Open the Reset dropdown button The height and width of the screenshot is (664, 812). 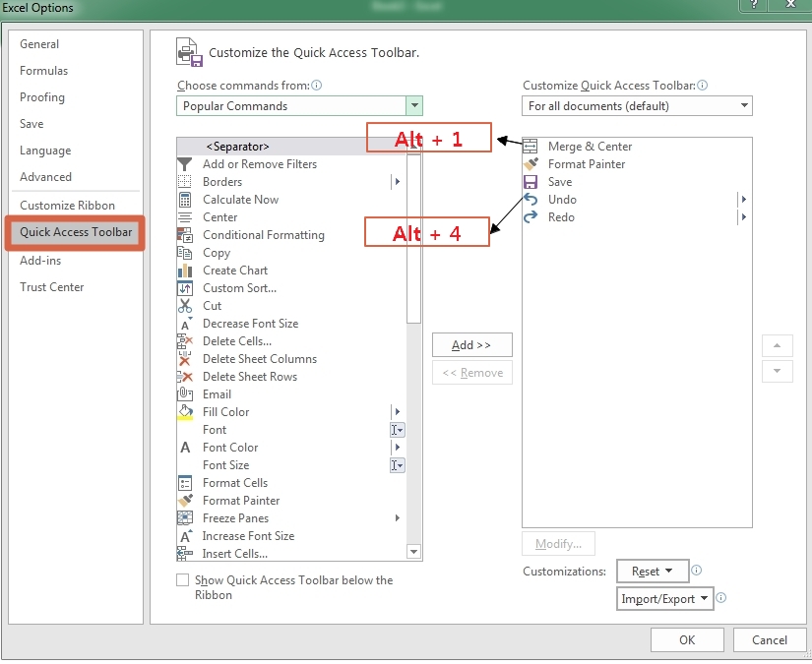click(653, 572)
